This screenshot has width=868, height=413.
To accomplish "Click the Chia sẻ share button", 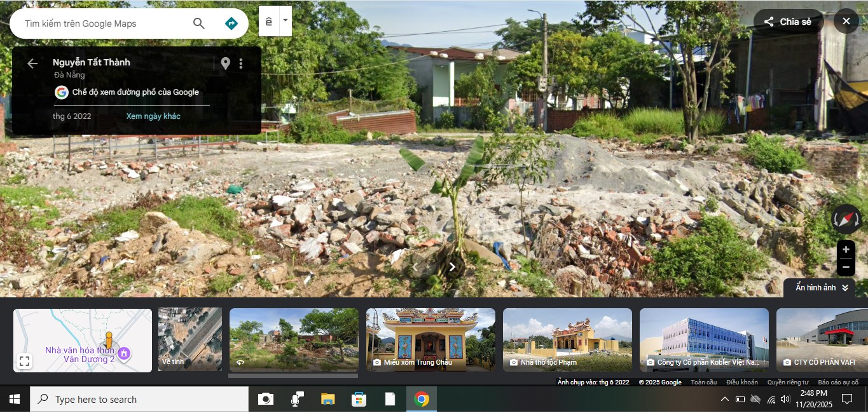I will [788, 22].
